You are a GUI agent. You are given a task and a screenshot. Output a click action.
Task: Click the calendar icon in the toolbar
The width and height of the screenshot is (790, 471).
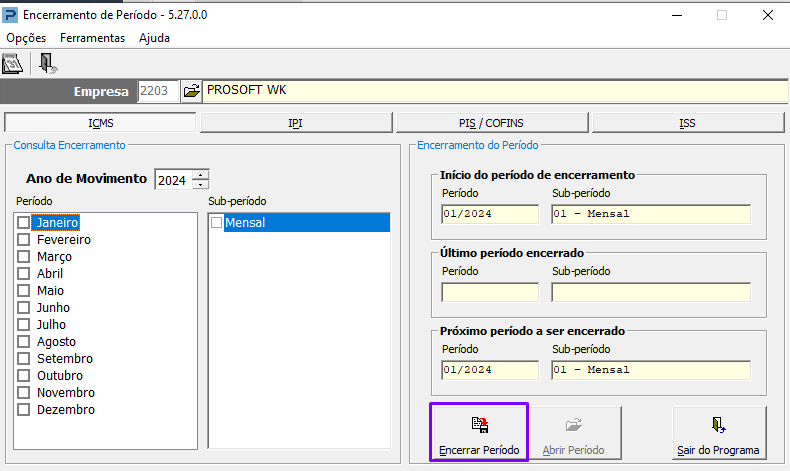(x=13, y=64)
